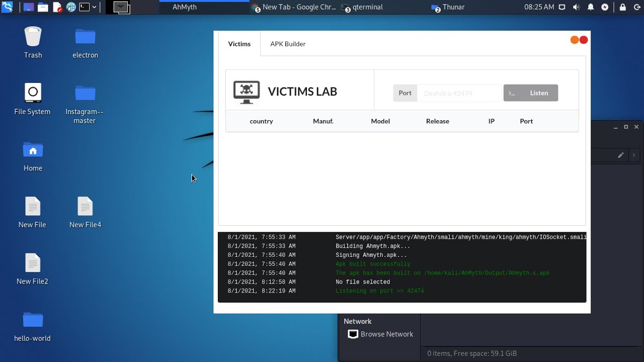Launch the text editor from the panel

click(x=57, y=7)
